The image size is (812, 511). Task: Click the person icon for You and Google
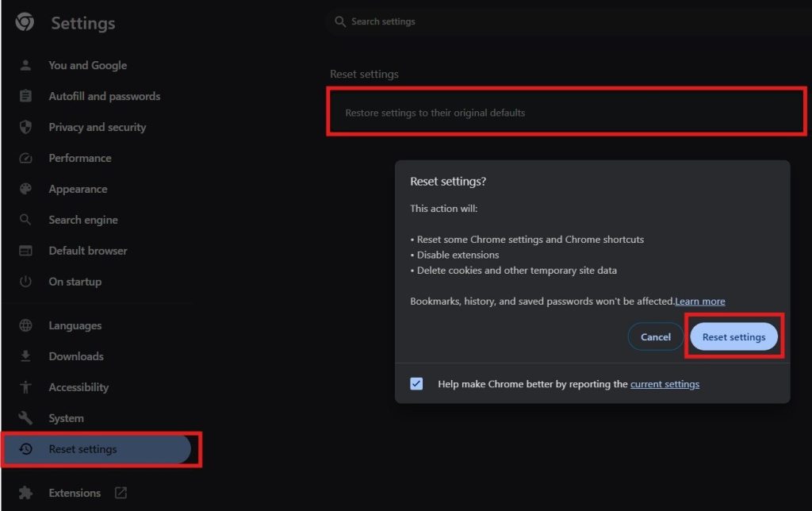point(25,65)
